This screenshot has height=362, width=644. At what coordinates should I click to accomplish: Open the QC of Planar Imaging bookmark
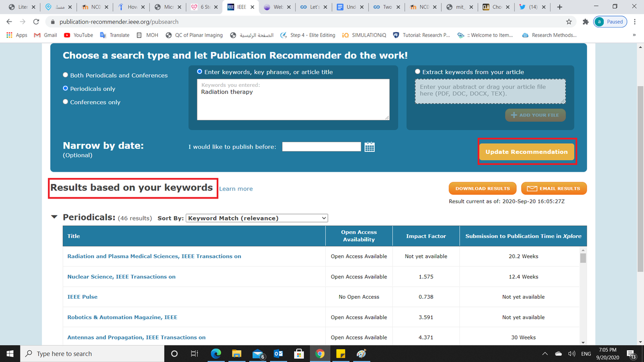[194, 35]
